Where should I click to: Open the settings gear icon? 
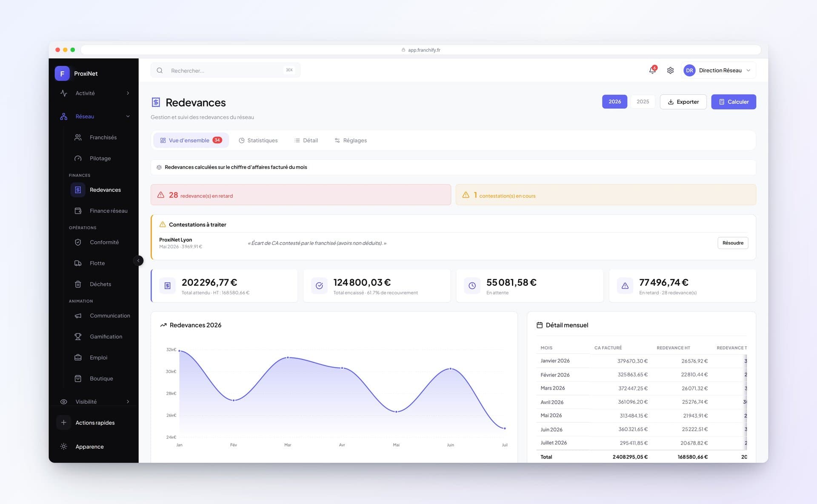670,70
